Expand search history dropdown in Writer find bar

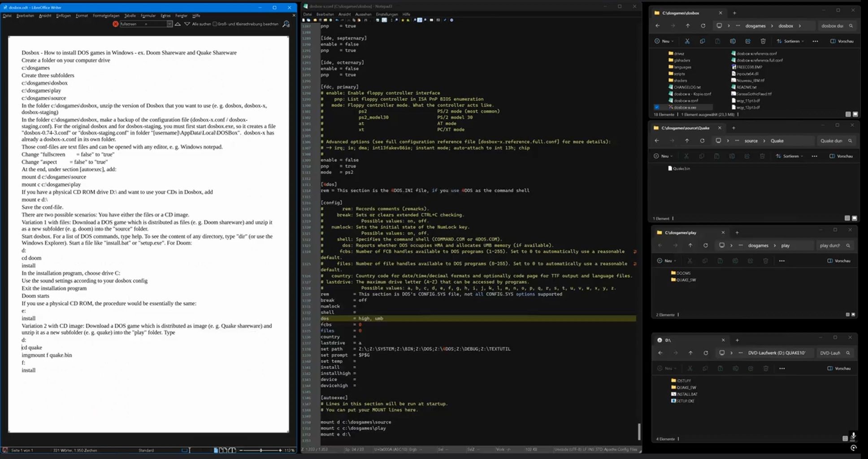(169, 24)
